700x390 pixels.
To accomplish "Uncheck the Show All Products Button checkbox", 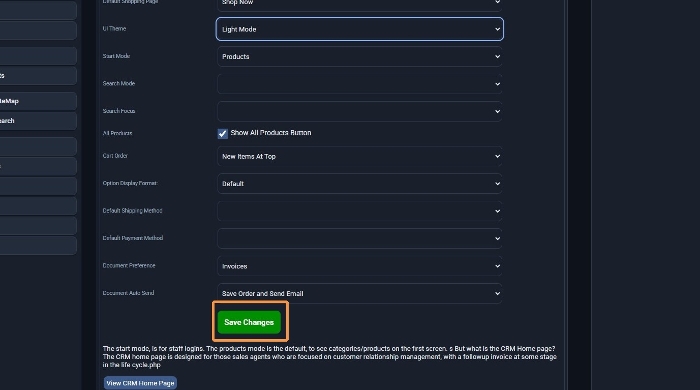I will coord(222,133).
